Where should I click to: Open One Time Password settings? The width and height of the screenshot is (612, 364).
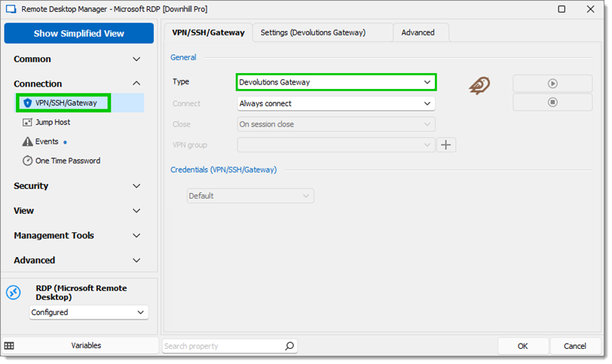click(68, 161)
